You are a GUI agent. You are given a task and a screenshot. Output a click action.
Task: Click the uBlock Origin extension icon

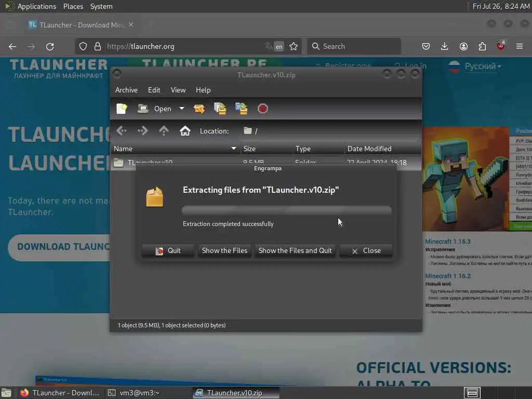501,46
